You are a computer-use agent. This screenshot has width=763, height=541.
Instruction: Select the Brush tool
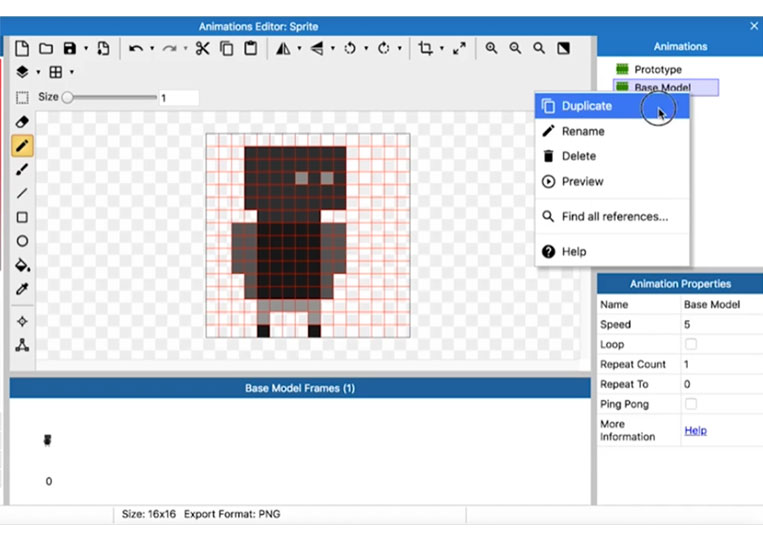pyautogui.click(x=22, y=169)
